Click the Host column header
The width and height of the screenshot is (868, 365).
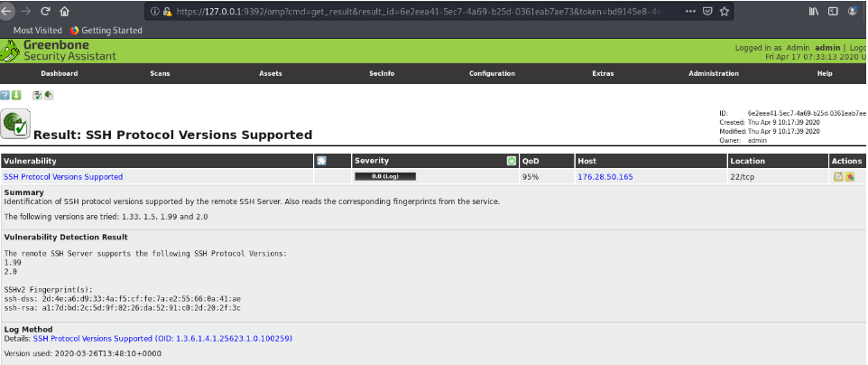tap(586, 161)
